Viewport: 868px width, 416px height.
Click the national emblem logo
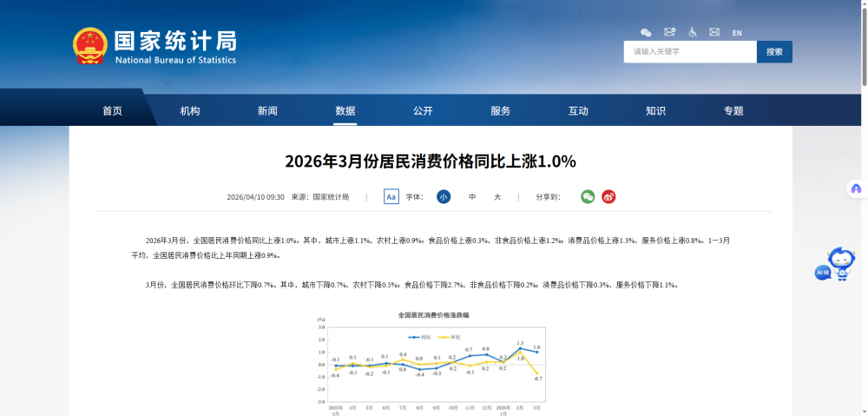[x=90, y=47]
